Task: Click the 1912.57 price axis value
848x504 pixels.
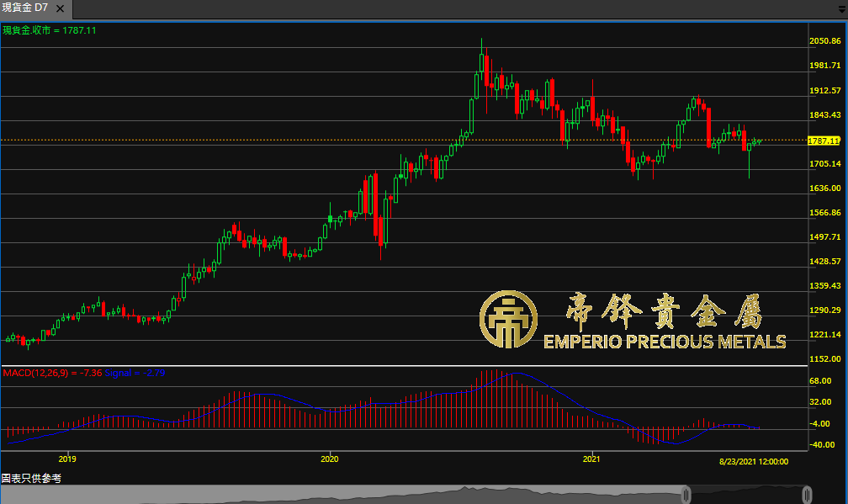Action: click(x=824, y=90)
